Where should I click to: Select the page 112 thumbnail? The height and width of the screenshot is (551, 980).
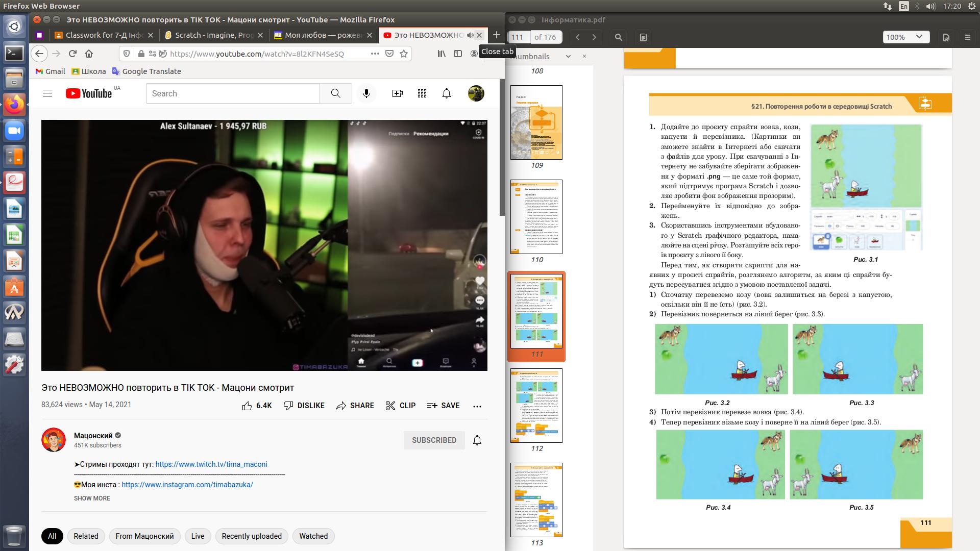[536, 406]
